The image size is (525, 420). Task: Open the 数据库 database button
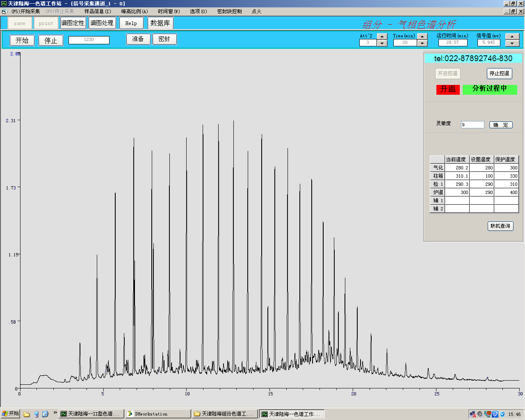[x=160, y=23]
